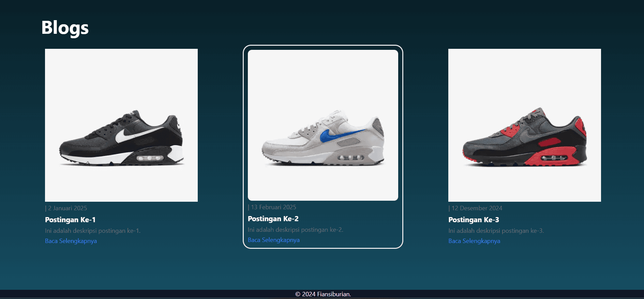This screenshot has width=644, height=299.
Task: Click the date 12 Desember 2024
Action: click(475, 208)
